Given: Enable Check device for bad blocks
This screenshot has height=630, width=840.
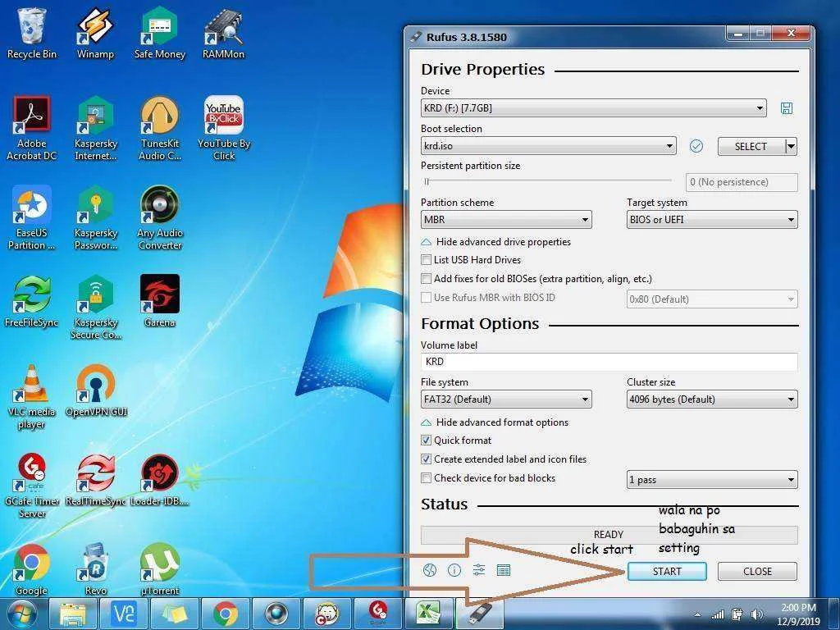Looking at the screenshot, I should click(x=426, y=478).
